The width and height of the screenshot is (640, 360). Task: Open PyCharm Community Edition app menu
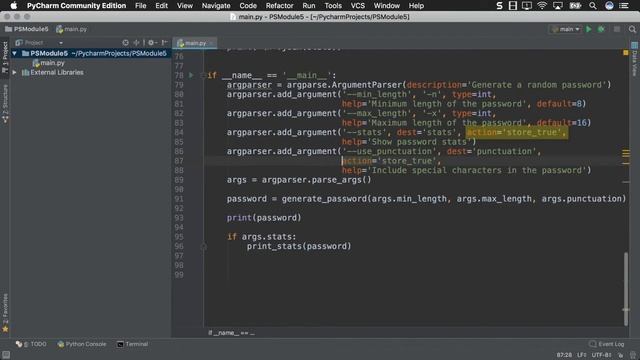pyautogui.click(x=76, y=6)
